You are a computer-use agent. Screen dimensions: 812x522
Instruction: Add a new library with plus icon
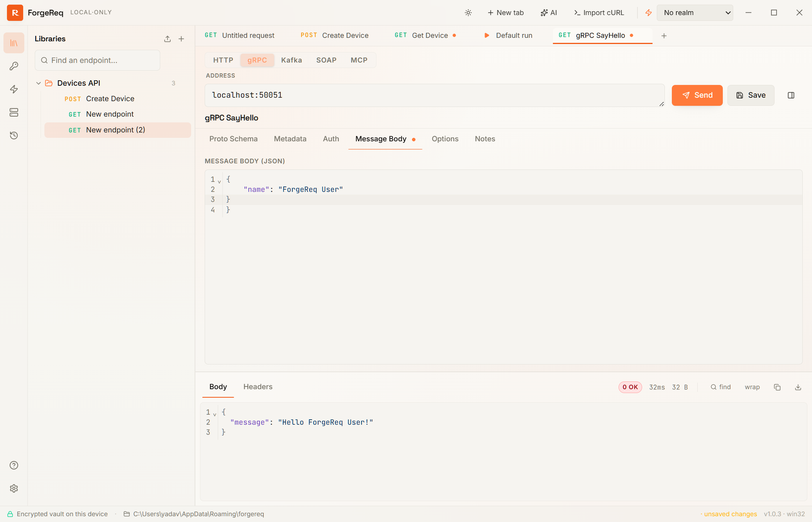pyautogui.click(x=181, y=39)
